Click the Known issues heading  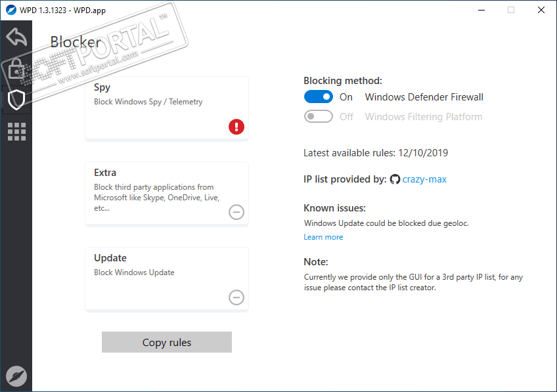coord(334,208)
